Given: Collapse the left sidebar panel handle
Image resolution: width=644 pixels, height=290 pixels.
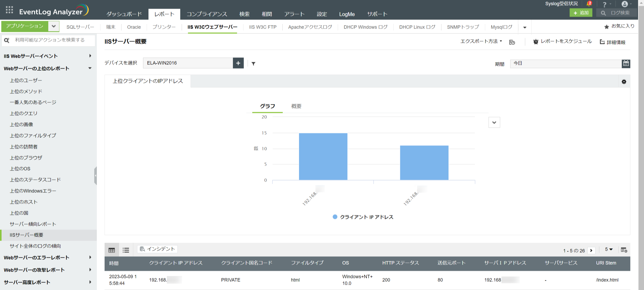Looking at the screenshot, I should pyautogui.click(x=96, y=176).
